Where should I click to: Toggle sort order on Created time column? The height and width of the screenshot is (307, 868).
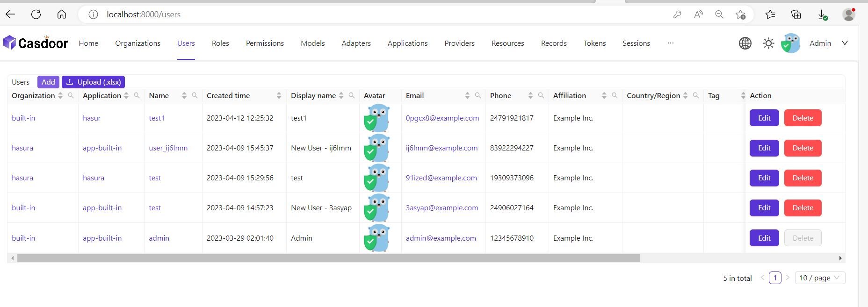279,95
